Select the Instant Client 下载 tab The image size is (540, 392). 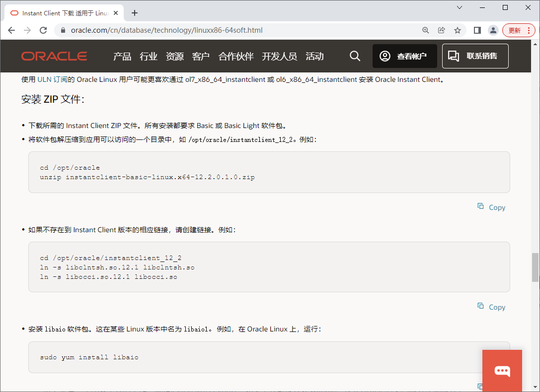[x=64, y=13]
